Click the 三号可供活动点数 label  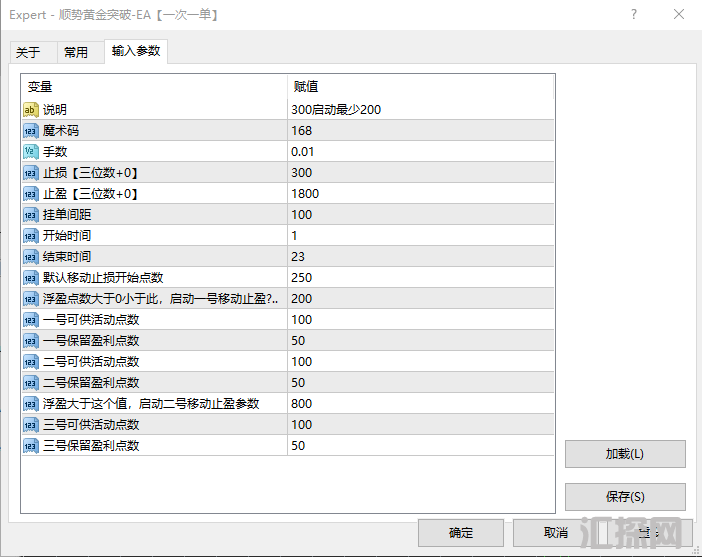point(91,424)
